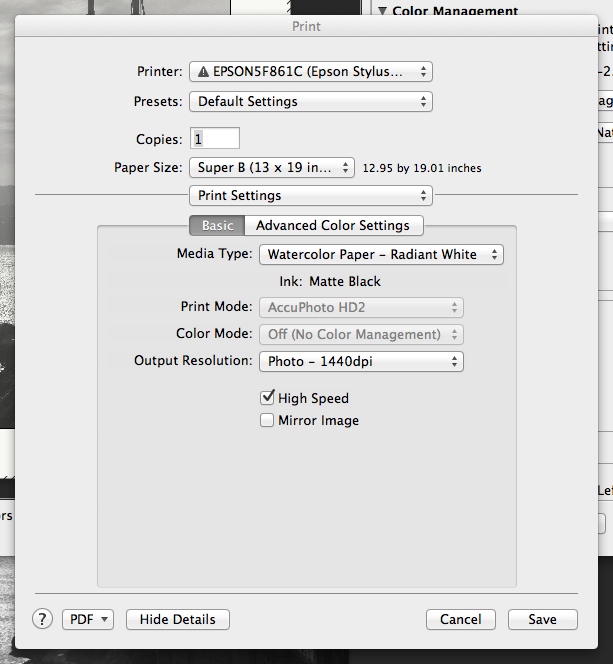Switch to the Advanced Color Settings tab
The width and height of the screenshot is (613, 664).
coord(333,226)
